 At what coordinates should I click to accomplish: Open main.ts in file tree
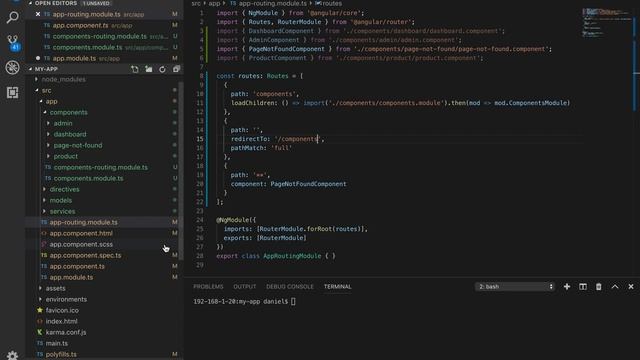tap(57, 343)
